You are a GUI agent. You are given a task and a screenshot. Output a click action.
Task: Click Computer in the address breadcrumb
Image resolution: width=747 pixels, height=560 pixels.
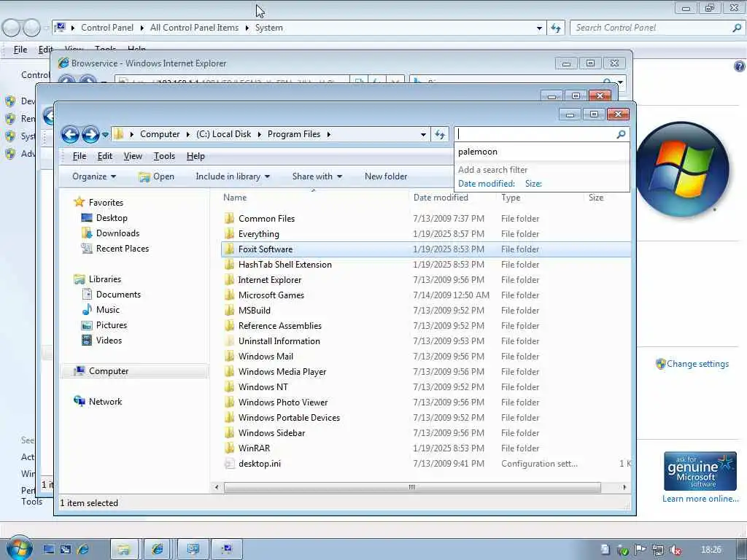click(x=160, y=135)
